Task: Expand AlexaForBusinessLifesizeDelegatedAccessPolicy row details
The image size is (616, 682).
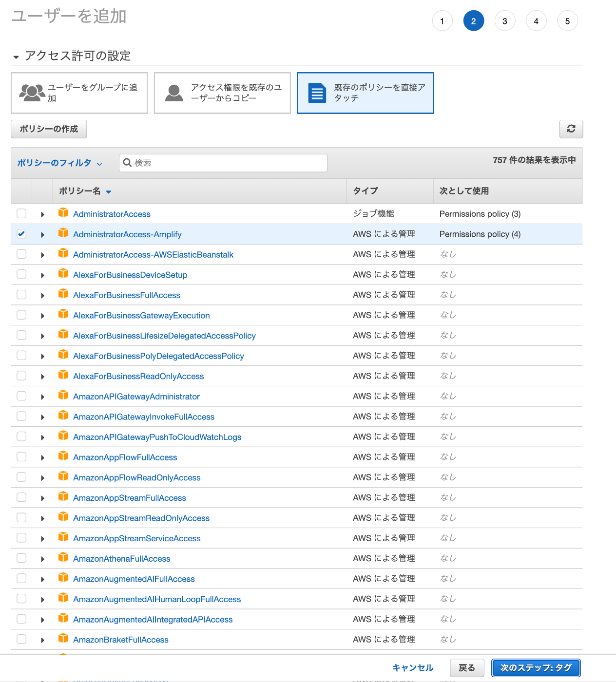Action: click(x=42, y=336)
